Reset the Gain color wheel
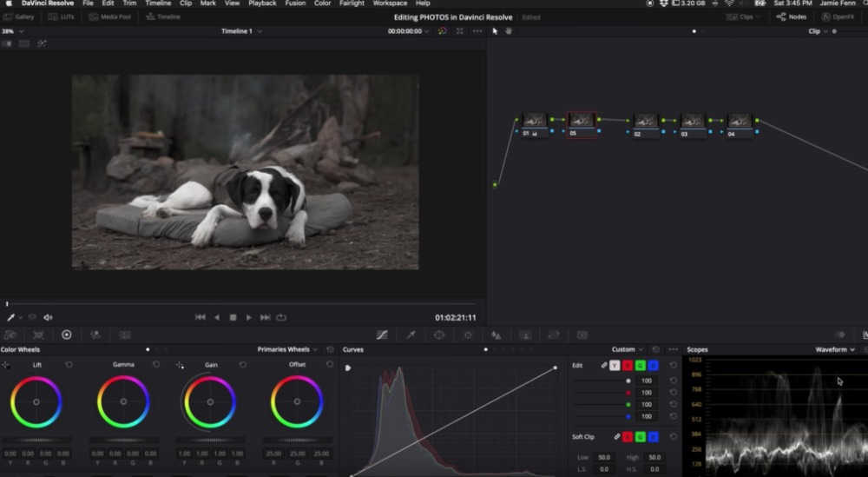868x477 pixels. (x=243, y=365)
